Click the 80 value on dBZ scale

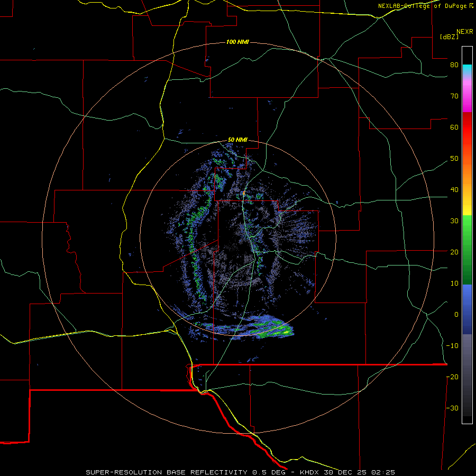point(454,65)
